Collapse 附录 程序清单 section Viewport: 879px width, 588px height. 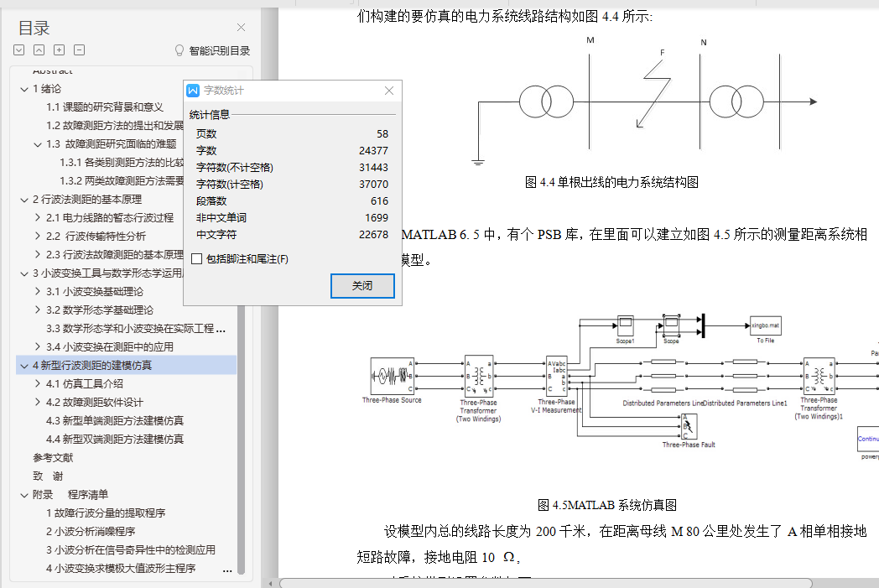tap(24, 496)
